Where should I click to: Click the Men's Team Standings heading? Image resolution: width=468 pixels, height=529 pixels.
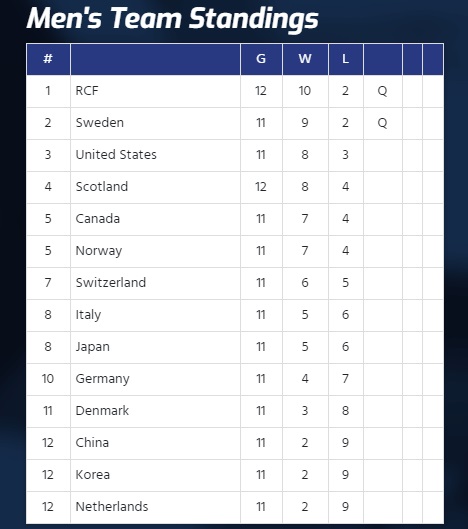point(172,19)
